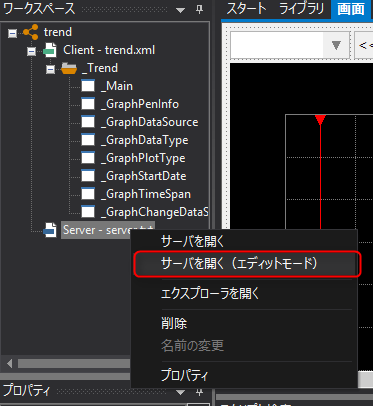
Task: Collapse the _Trend folder node
Action: click(50, 69)
